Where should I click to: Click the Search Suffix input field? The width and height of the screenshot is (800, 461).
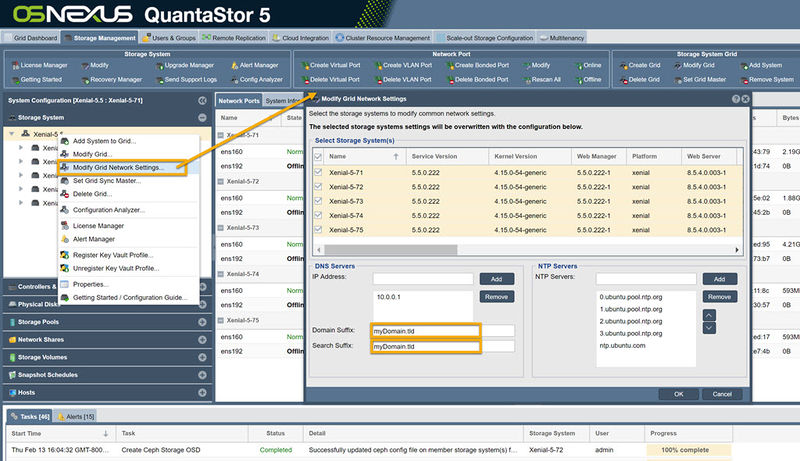[x=443, y=346]
